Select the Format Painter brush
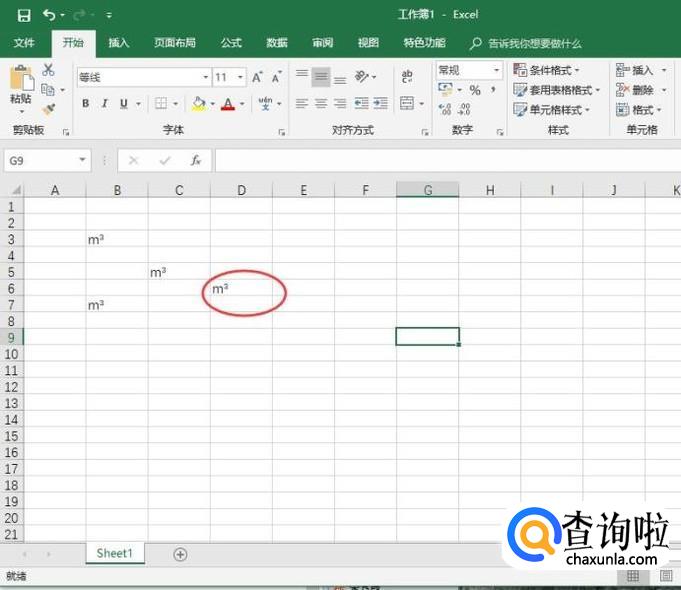681x590 pixels. [49, 109]
